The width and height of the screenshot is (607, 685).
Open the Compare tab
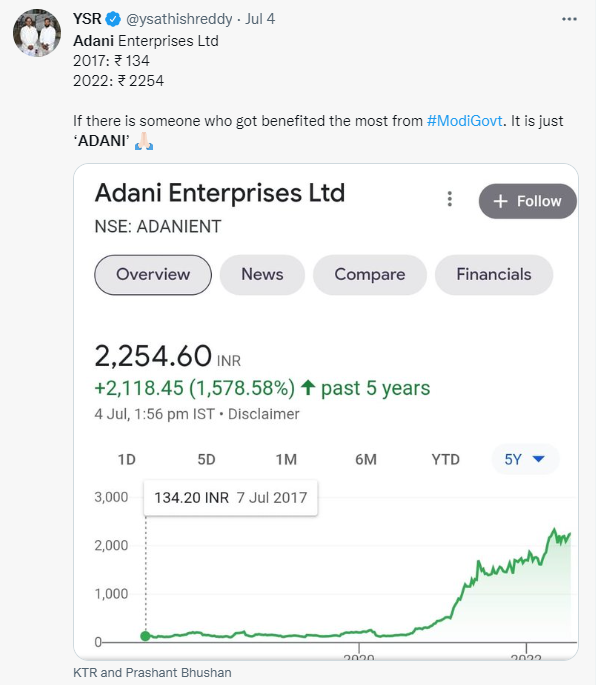click(x=370, y=275)
